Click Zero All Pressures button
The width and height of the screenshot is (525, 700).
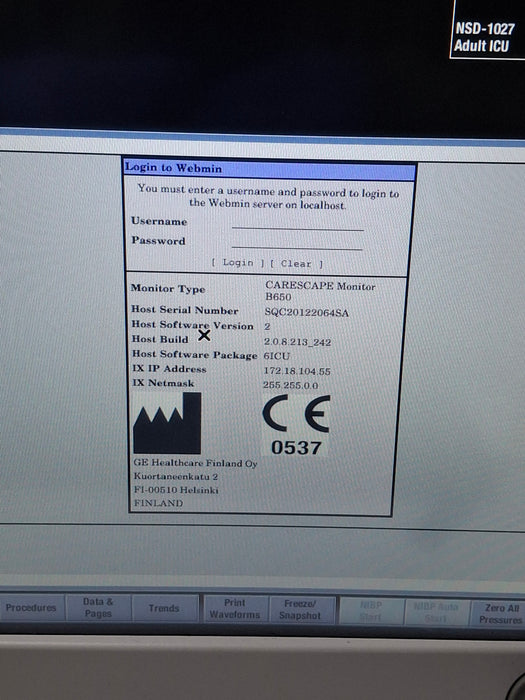tap(499, 613)
